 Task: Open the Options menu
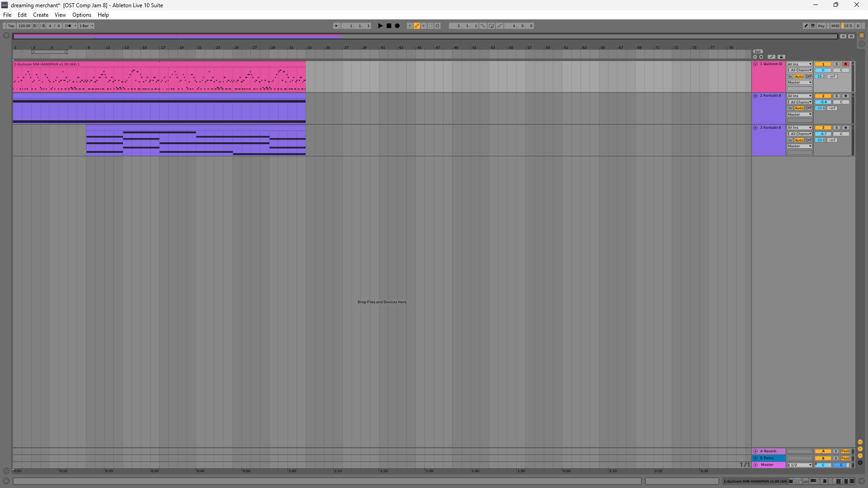point(82,15)
